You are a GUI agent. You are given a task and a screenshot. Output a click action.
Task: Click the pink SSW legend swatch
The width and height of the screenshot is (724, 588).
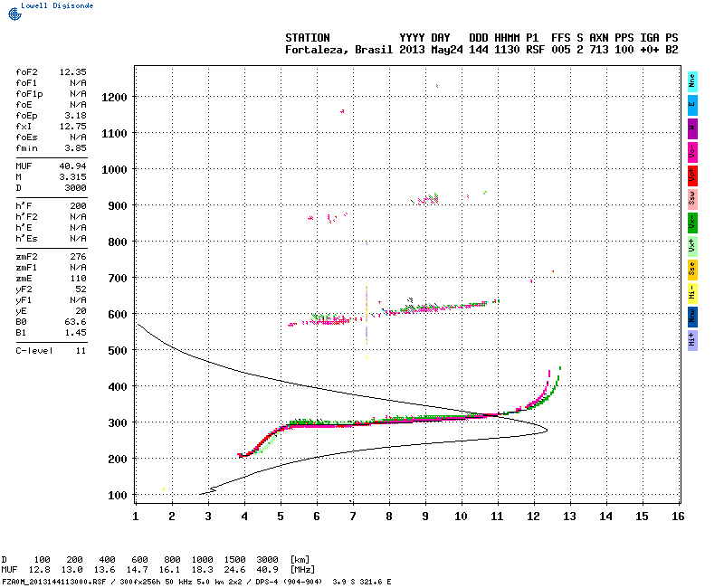click(691, 199)
